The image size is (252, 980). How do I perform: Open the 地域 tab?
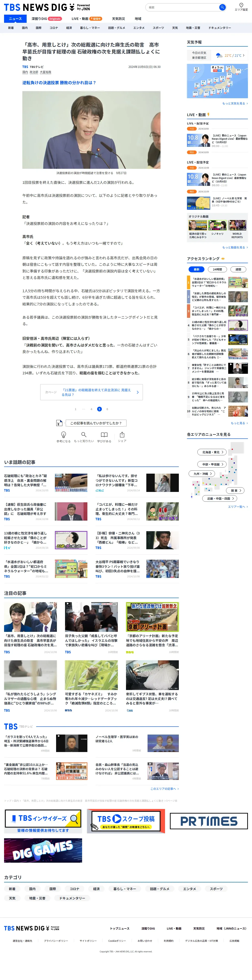(x=138, y=19)
